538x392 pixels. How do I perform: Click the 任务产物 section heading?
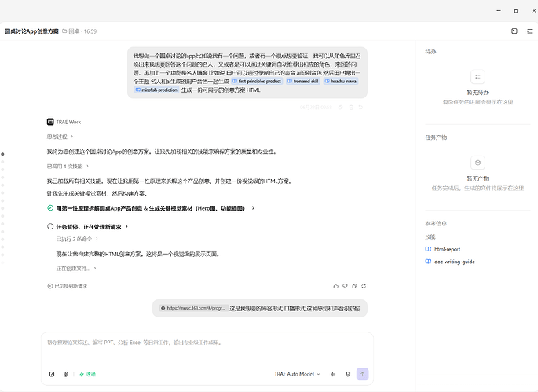(x=436, y=137)
